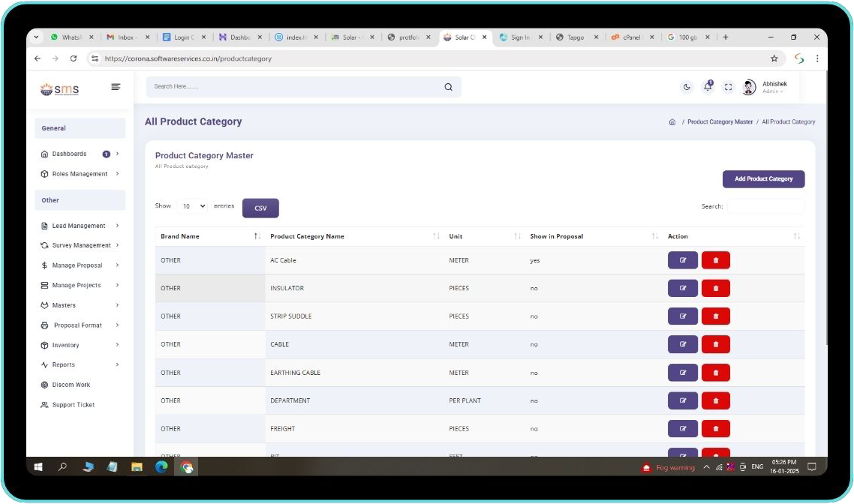This screenshot has width=854, height=504.
Task: Open Microsoft Edge from taskbar
Action: 161,467
